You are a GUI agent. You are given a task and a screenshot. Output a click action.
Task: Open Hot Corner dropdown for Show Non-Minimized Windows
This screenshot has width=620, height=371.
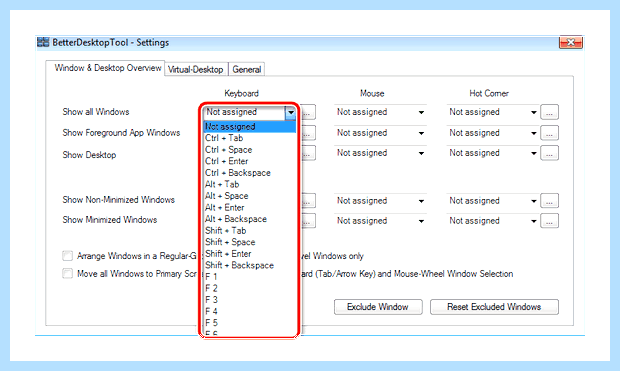(493, 201)
